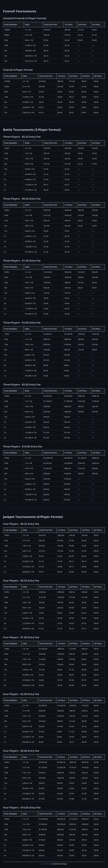Select the $10,000.00 prize pool in Three-Players $10.00 table

(x=53, y=458)
